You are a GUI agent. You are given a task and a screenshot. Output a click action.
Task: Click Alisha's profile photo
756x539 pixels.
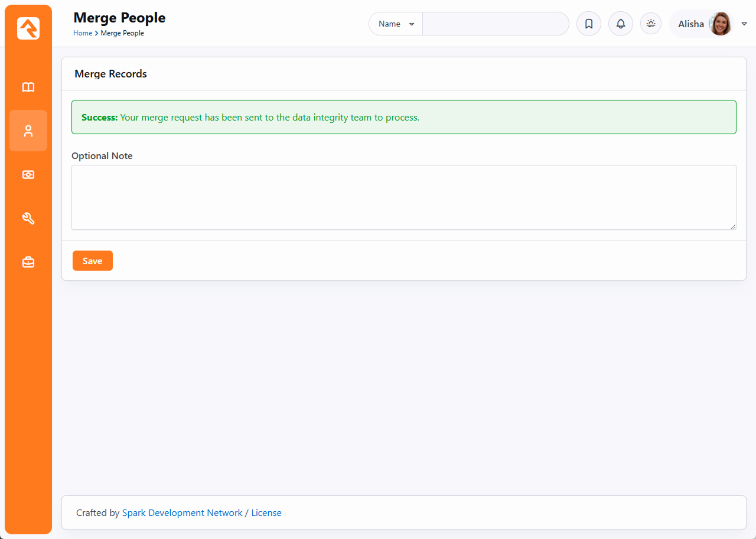(x=720, y=24)
